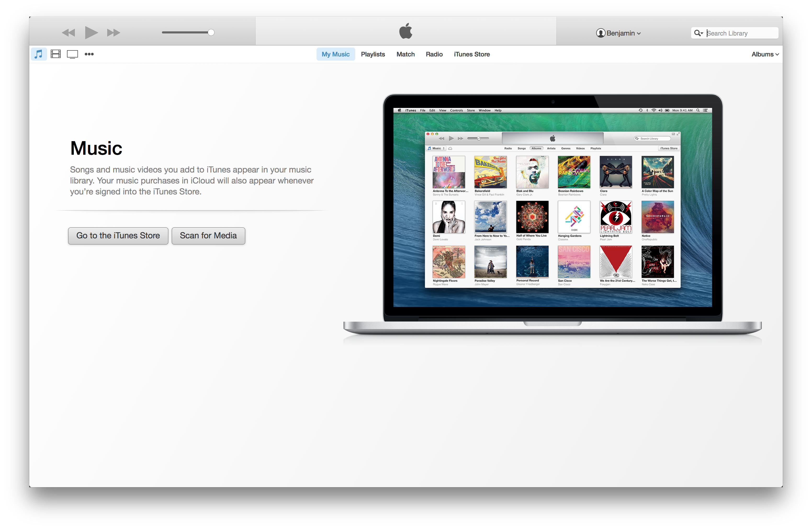Click the Lightning Bolt album cover

(616, 217)
